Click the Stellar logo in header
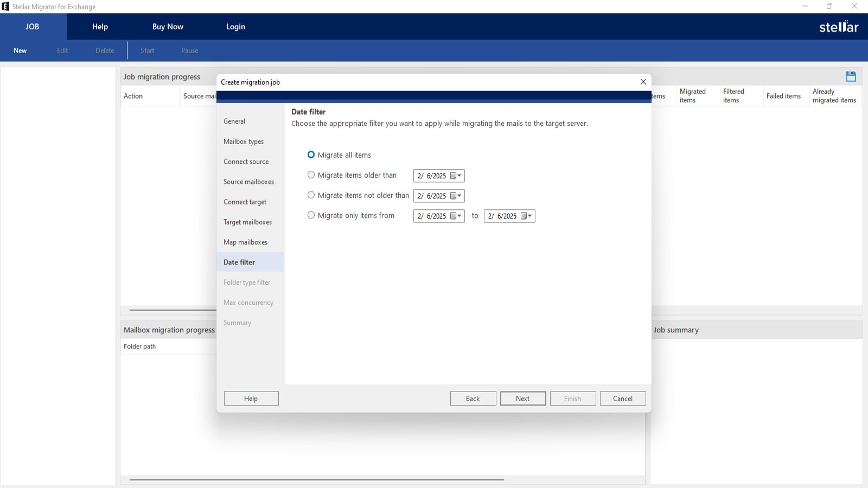868x488 pixels. (838, 27)
